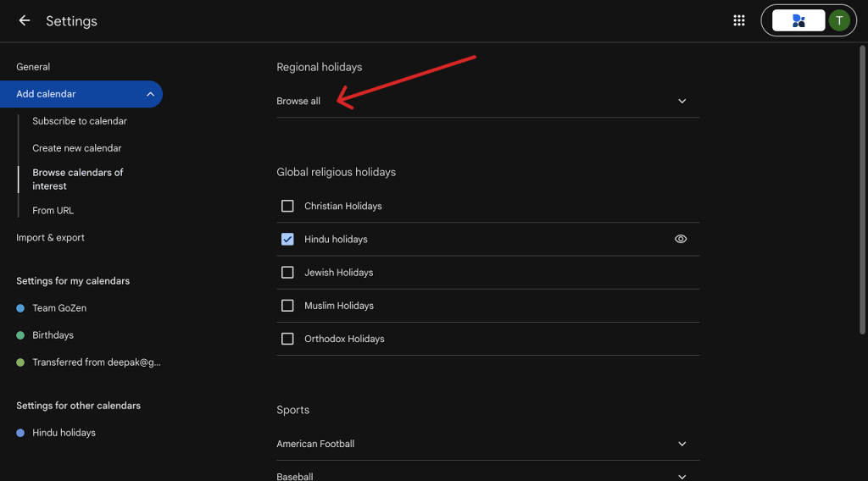The height and width of the screenshot is (481, 868).
Task: Click the blue logo in the account pill
Action: (x=798, y=20)
